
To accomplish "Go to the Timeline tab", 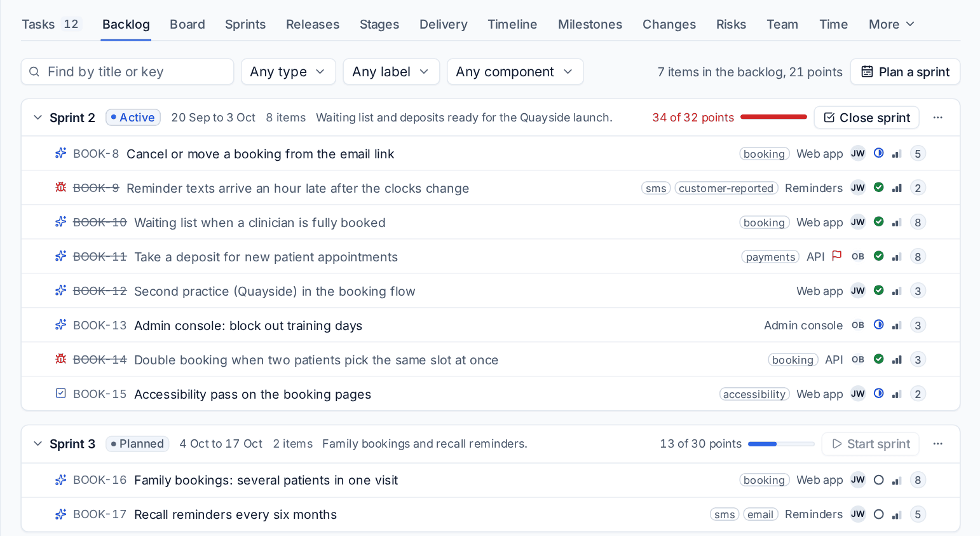I will [512, 24].
